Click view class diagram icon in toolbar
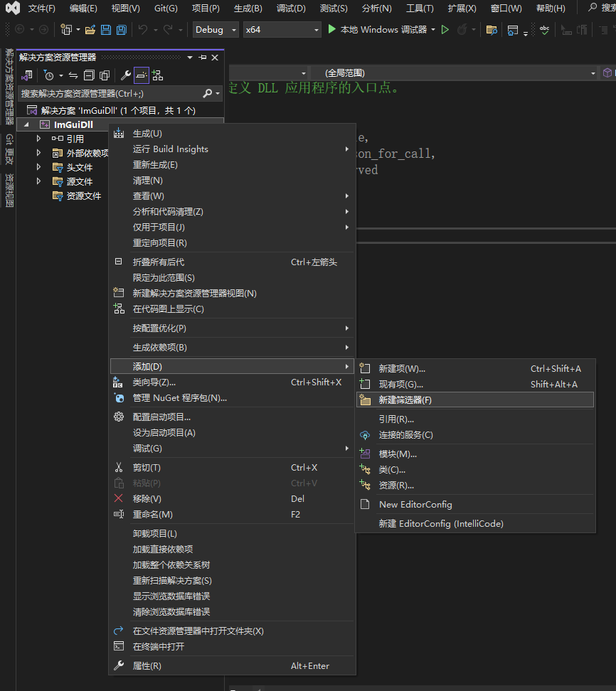Screen dimensions: 616x691 157,75
